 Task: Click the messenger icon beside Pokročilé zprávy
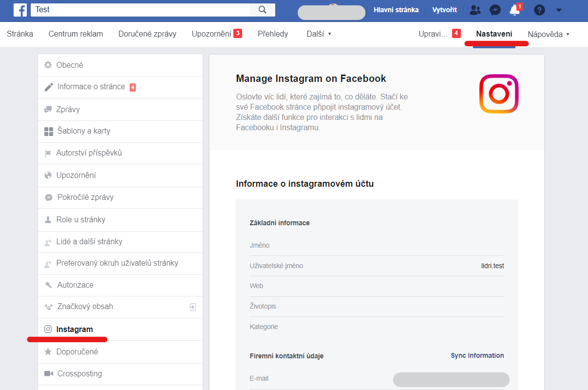pos(48,197)
